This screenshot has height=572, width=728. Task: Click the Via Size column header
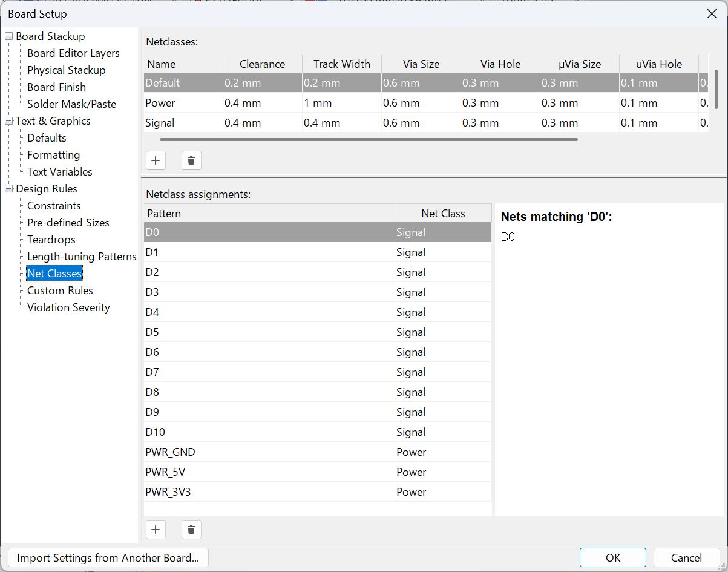[421, 64]
